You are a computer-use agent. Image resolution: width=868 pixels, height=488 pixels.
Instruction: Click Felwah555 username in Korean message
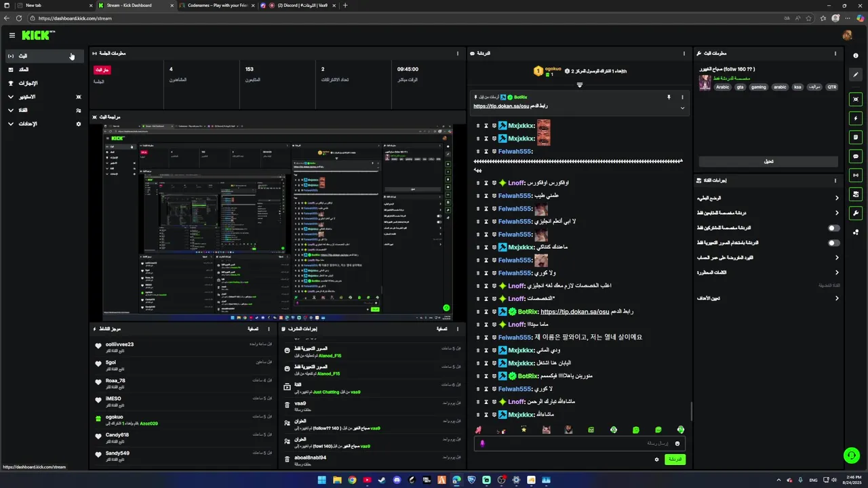[x=515, y=338]
